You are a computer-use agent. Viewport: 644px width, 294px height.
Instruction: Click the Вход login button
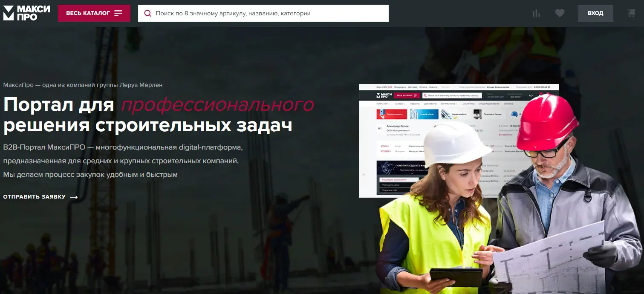point(595,13)
